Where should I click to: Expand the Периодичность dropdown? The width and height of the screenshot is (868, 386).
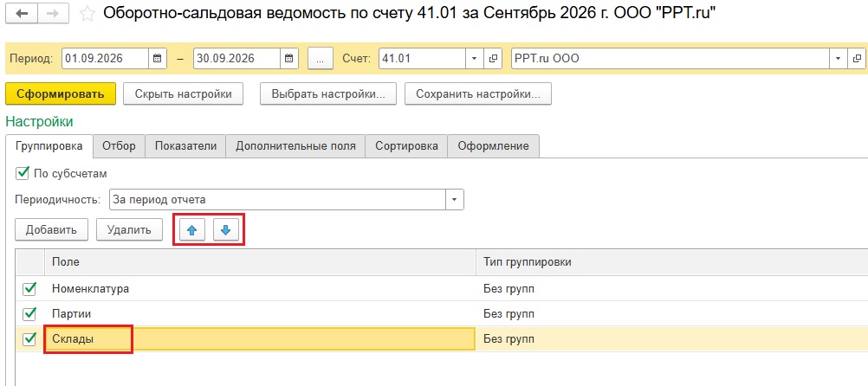pos(455,200)
